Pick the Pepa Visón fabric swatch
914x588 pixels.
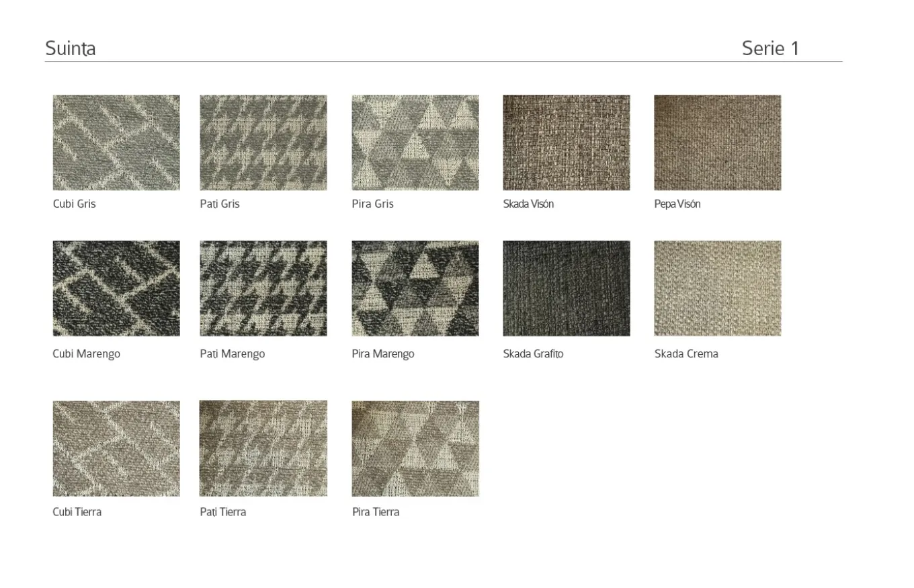click(x=717, y=142)
